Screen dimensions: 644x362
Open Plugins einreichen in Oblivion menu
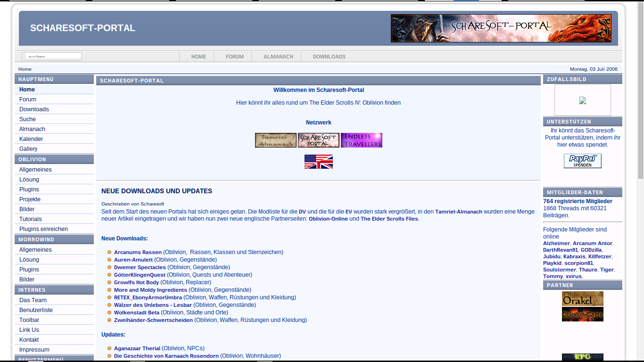pos(43,229)
